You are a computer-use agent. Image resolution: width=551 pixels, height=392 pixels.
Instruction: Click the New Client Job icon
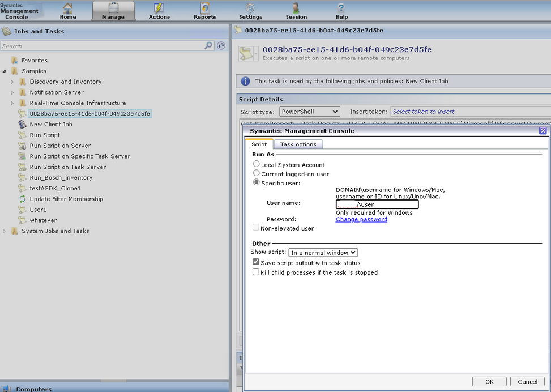[x=22, y=124]
